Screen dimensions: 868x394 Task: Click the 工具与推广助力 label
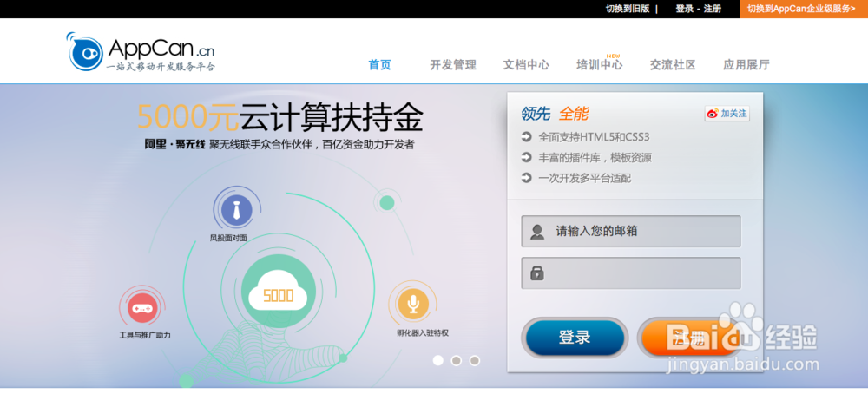pos(145,335)
